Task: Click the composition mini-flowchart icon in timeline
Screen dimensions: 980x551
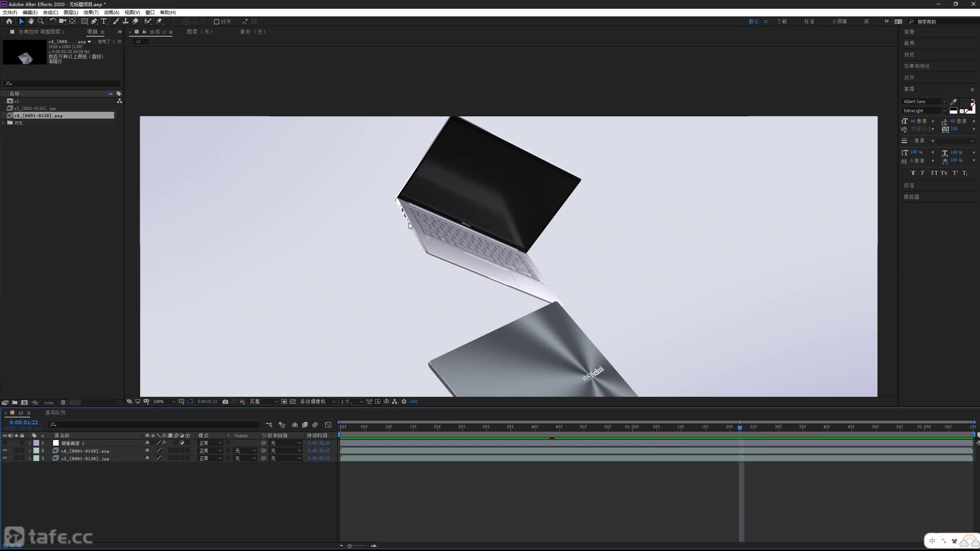Action: pyautogui.click(x=269, y=425)
